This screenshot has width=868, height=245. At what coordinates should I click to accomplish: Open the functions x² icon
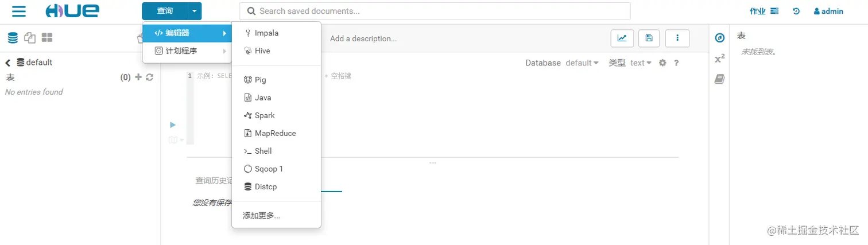720,59
